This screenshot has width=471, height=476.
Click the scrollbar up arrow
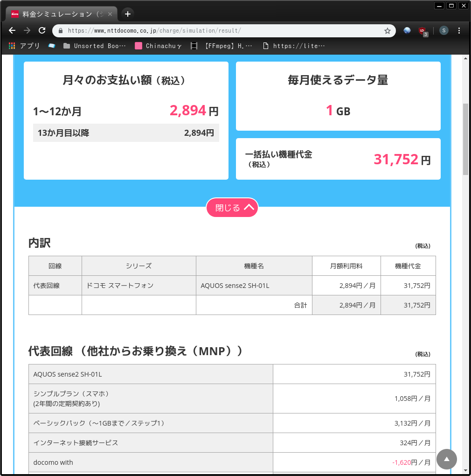click(x=465, y=58)
